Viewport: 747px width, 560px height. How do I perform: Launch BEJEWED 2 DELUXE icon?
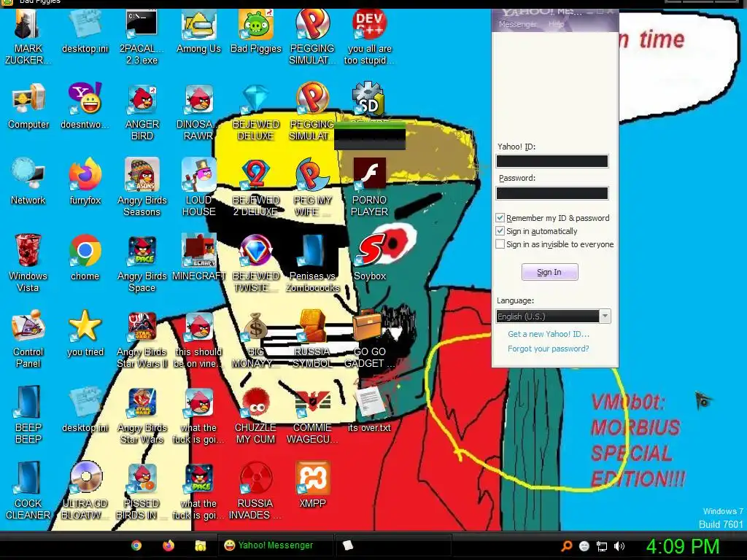coord(256,187)
